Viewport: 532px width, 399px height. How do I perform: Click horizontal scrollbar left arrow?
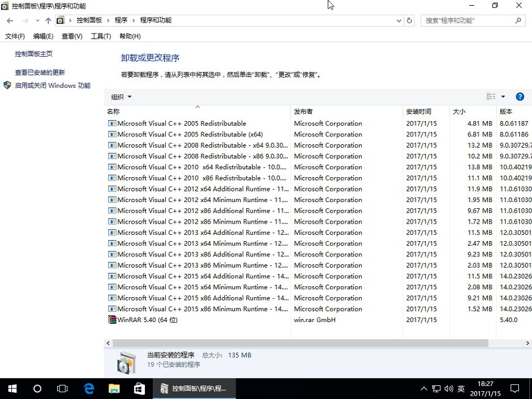[x=108, y=343]
